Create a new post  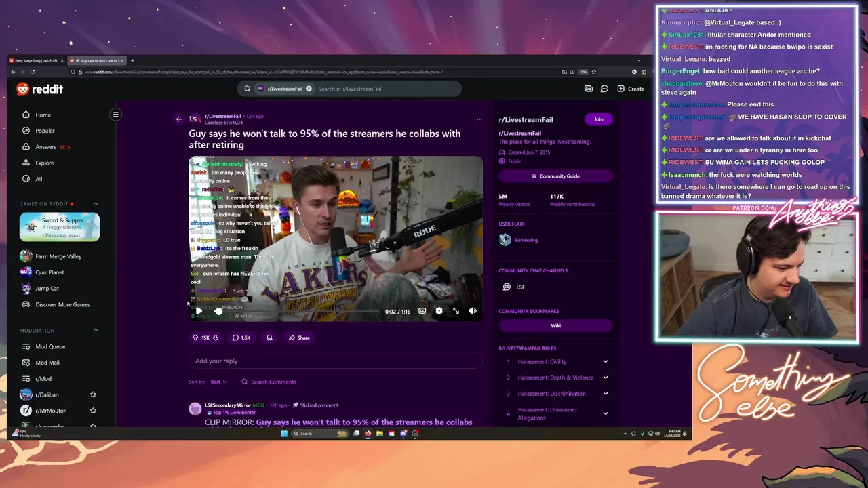631,89
